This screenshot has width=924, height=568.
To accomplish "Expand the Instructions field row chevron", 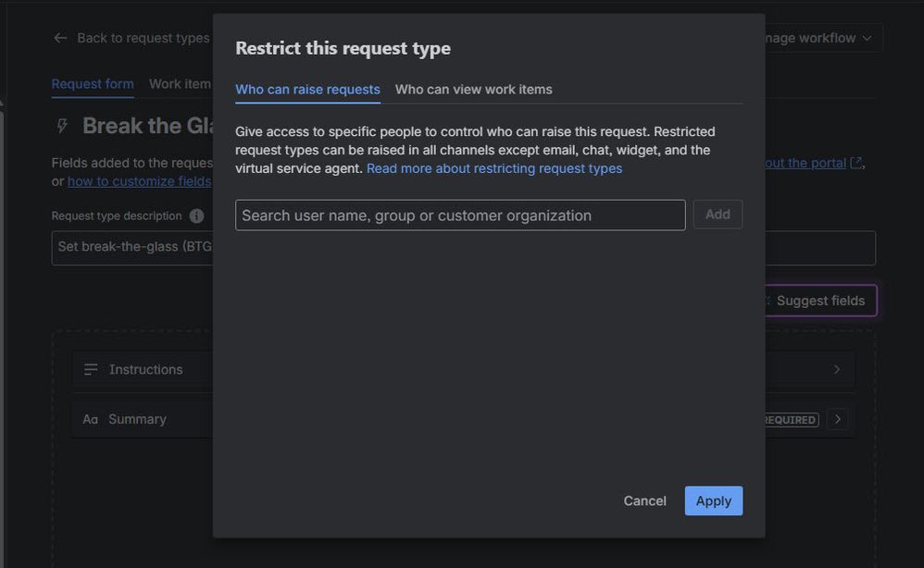I will (836, 368).
